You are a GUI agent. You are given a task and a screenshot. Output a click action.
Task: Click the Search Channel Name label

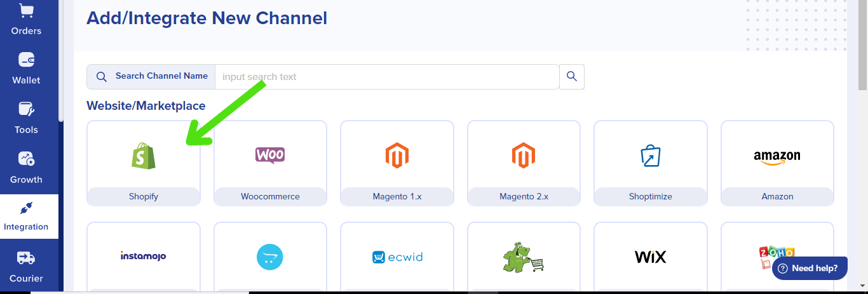pyautogui.click(x=161, y=76)
